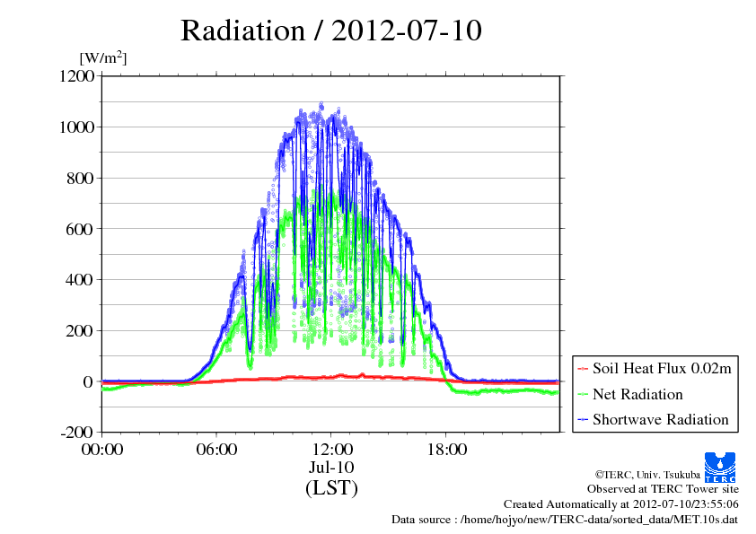Click the 12:00 x-axis tick label
This screenshot has height=534, width=756.
pos(331,450)
